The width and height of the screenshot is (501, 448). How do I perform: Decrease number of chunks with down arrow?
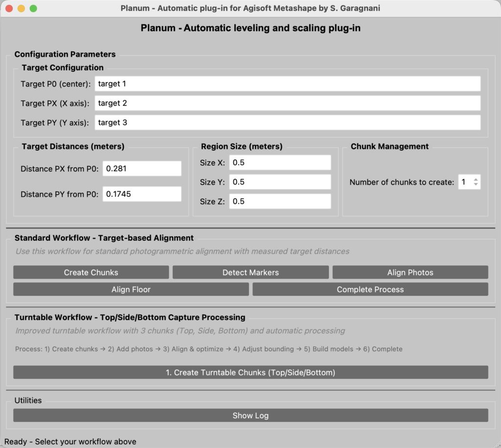click(476, 185)
